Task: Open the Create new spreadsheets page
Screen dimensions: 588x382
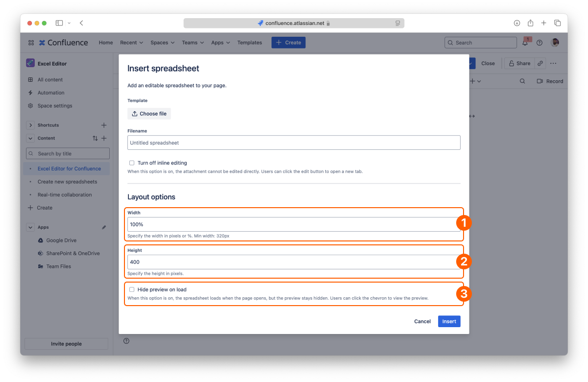Action: 67,182
